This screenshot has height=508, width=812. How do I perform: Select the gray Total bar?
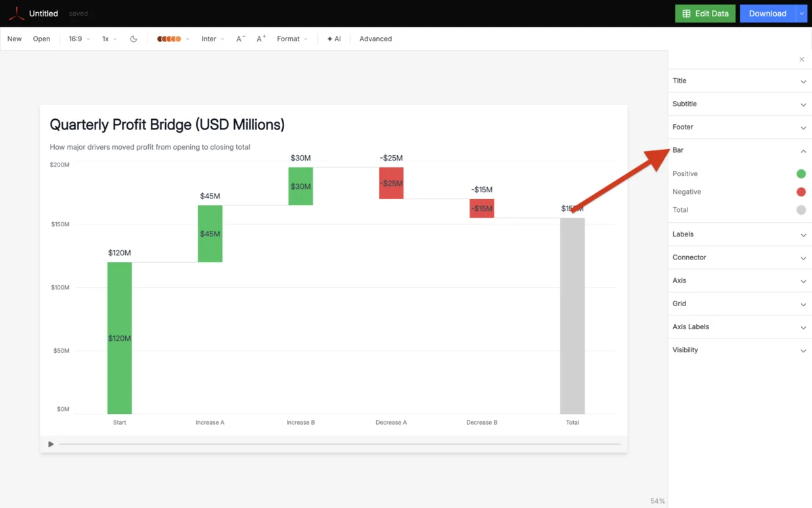[x=572, y=316]
